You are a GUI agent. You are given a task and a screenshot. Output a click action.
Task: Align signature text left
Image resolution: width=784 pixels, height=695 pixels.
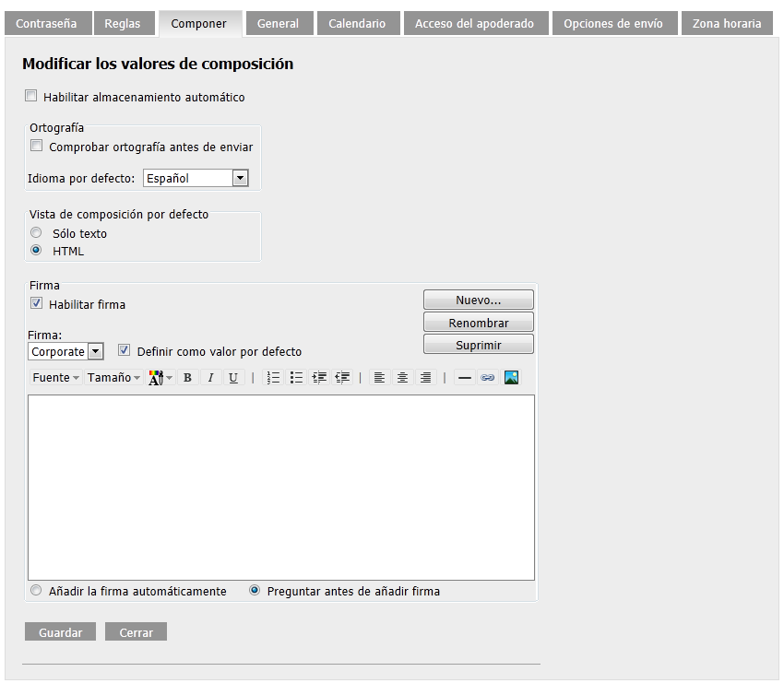click(379, 377)
